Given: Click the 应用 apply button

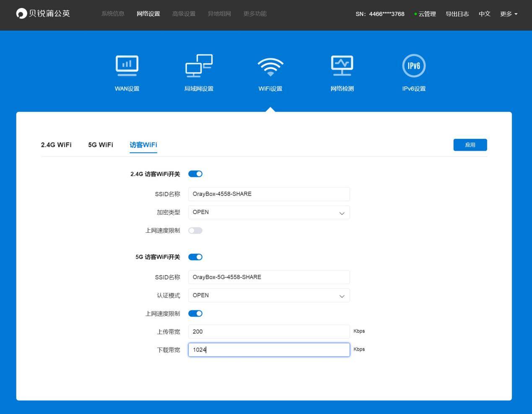Looking at the screenshot, I should (470, 145).
